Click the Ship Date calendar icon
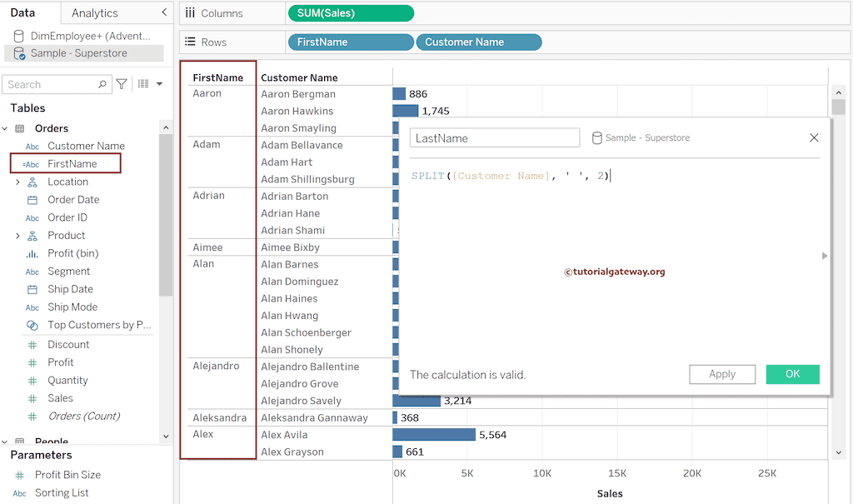This screenshot has height=504, width=853. click(x=32, y=289)
